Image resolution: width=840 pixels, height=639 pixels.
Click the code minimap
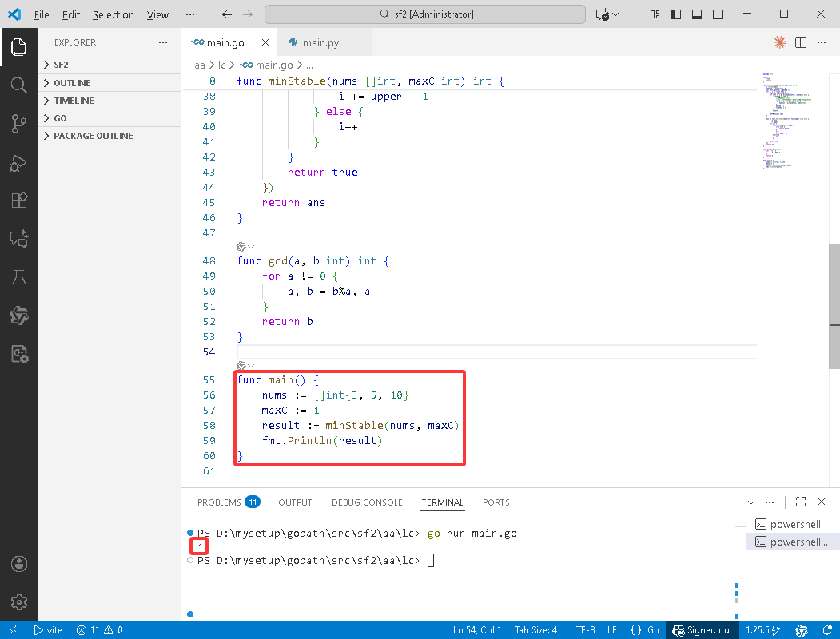click(x=787, y=121)
